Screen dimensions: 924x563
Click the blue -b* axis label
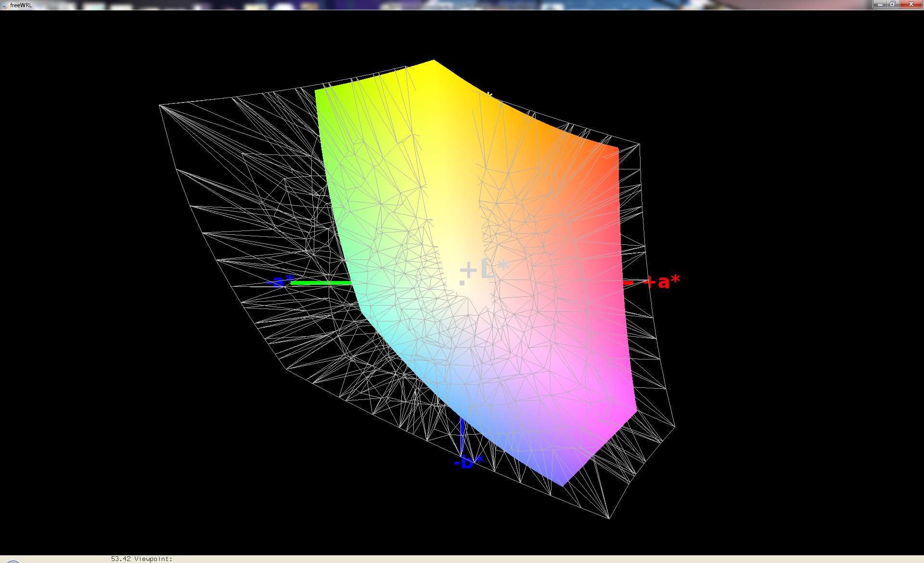(468, 462)
